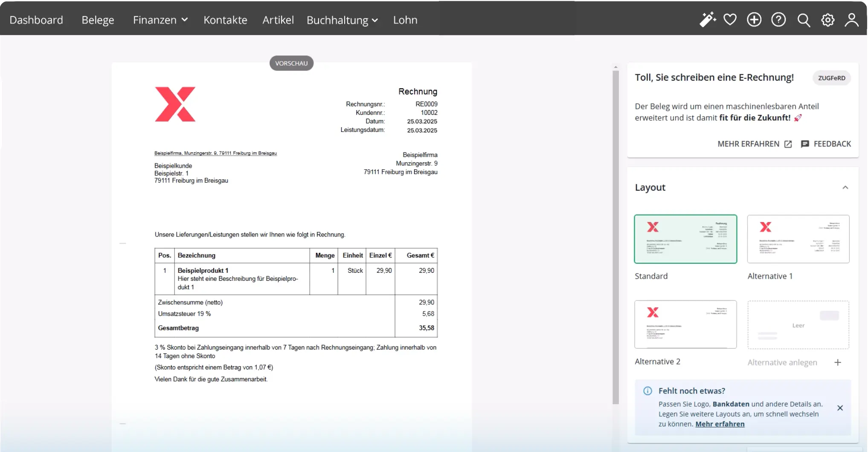The height and width of the screenshot is (452, 868).
Task: Open the Kontakte menu item
Action: [225, 20]
